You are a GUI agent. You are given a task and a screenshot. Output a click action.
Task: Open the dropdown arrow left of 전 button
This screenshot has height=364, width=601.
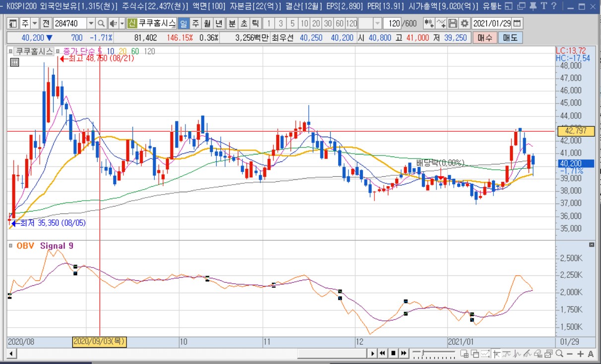(35, 24)
